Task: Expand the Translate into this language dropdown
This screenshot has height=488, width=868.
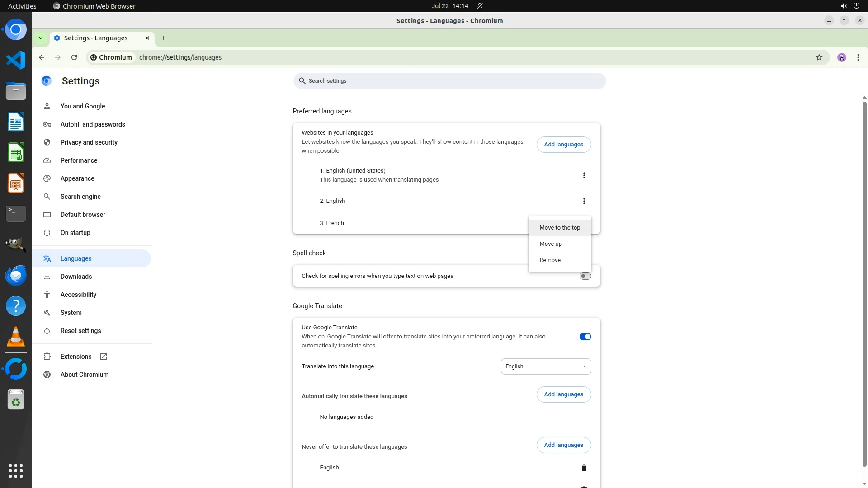Action: point(546,366)
